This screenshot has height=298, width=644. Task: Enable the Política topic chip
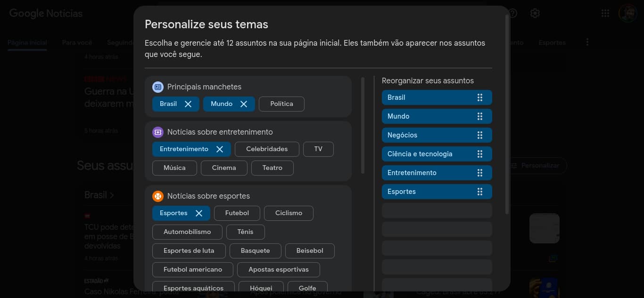[281, 104]
